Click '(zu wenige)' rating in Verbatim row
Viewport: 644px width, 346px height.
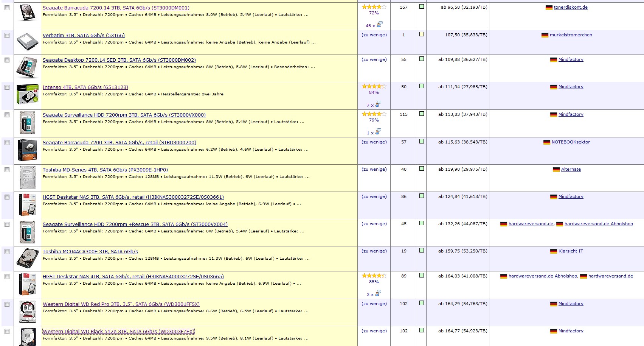click(x=374, y=35)
